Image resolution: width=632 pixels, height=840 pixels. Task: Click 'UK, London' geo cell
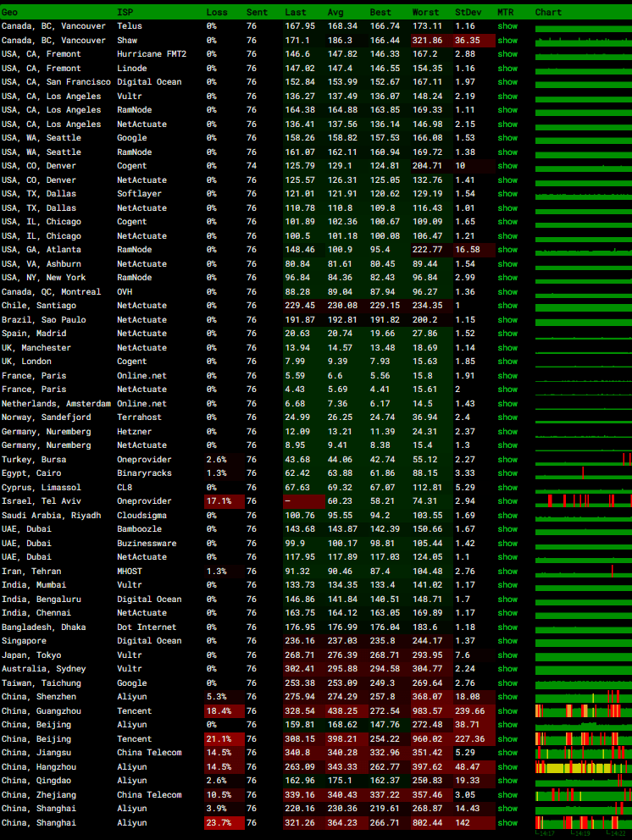pos(27,362)
